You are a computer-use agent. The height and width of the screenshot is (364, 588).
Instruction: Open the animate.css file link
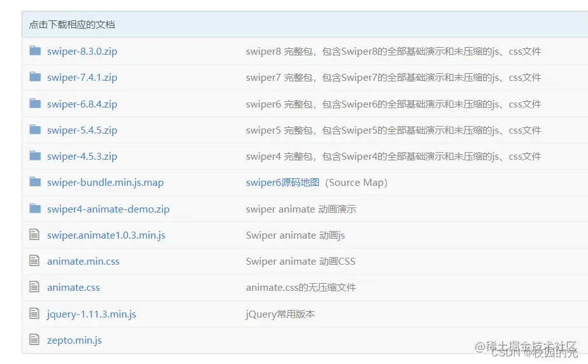[74, 288]
